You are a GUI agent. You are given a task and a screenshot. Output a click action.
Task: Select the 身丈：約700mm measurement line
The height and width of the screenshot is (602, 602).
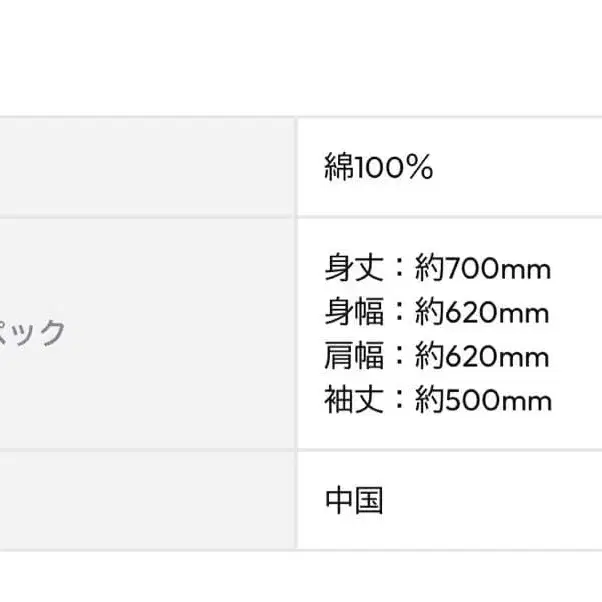point(437,269)
